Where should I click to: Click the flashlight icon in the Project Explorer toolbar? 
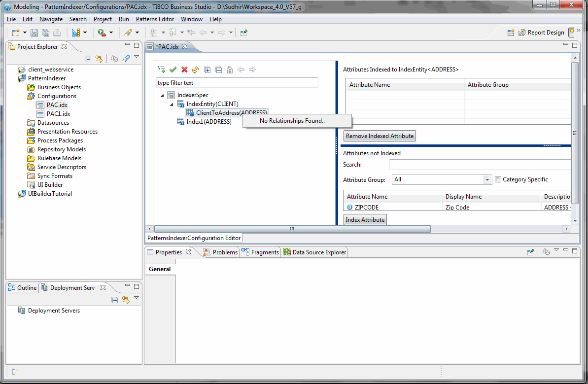[126, 59]
